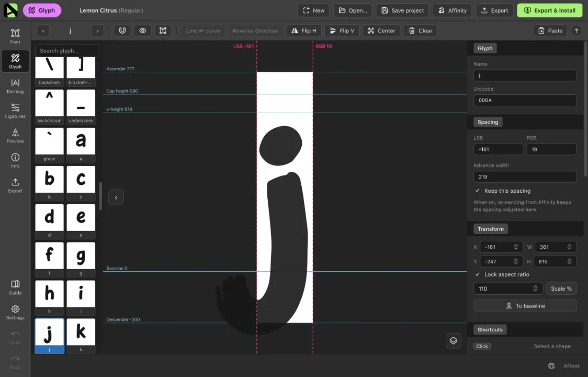
Task: Click the Flip H button
Action: tap(304, 31)
